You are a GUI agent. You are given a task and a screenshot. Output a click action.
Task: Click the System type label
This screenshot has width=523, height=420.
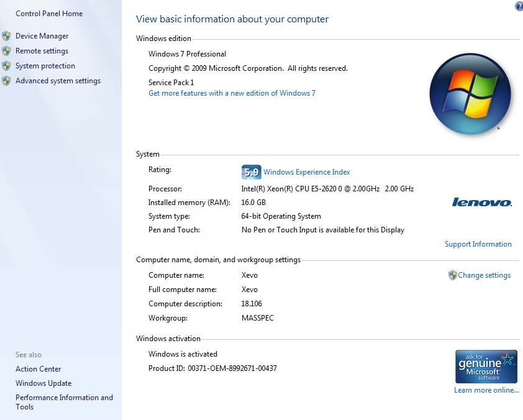[x=169, y=216]
